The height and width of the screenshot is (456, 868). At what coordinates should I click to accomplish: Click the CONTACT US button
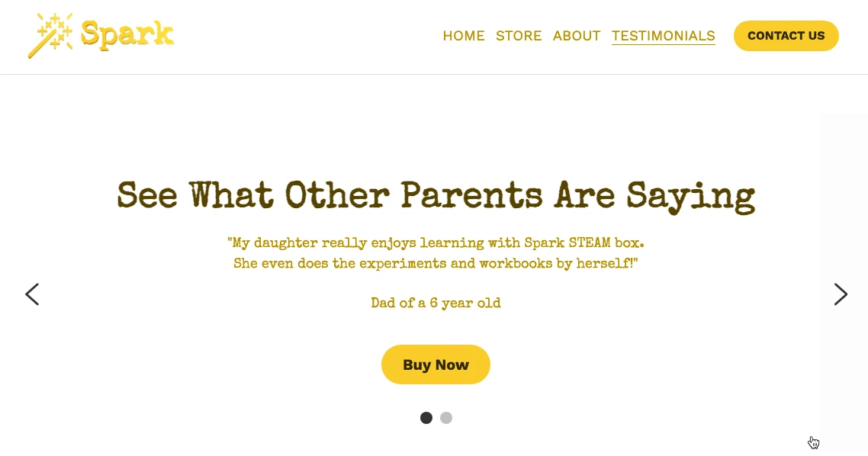pyautogui.click(x=786, y=36)
